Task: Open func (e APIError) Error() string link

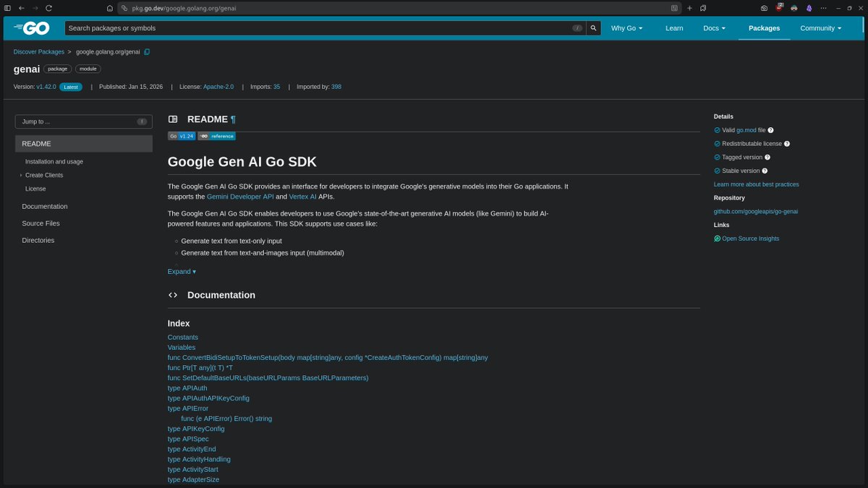Action: click(226, 419)
